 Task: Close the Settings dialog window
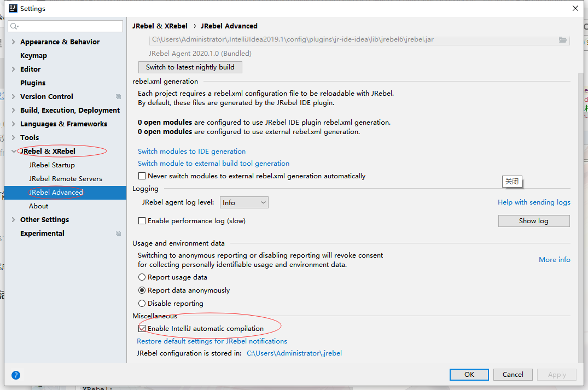(575, 8)
